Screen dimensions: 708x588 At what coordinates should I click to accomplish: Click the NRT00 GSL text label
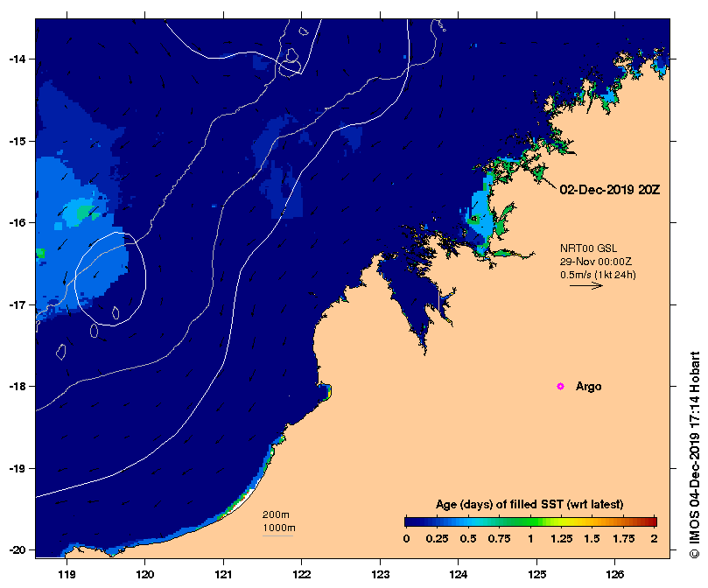pyautogui.click(x=588, y=248)
